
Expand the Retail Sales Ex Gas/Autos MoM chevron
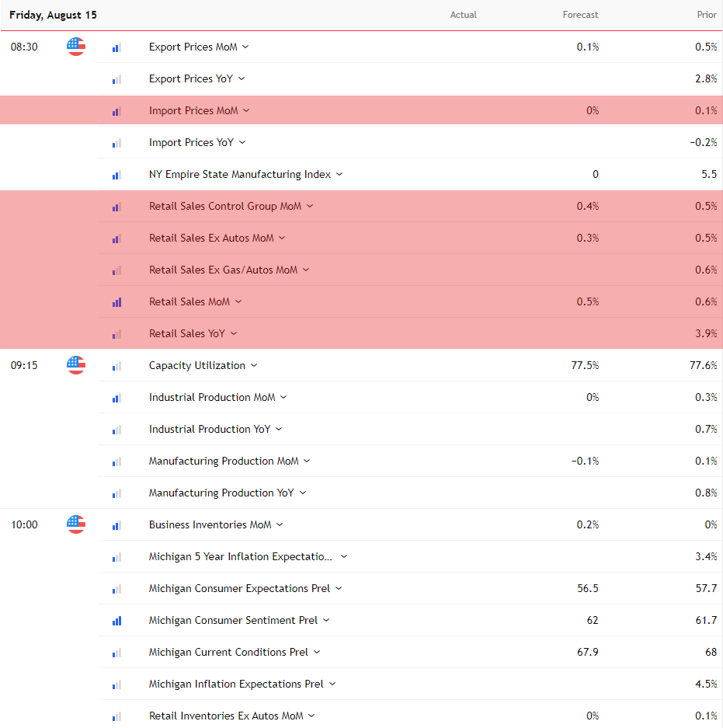pyautogui.click(x=306, y=270)
